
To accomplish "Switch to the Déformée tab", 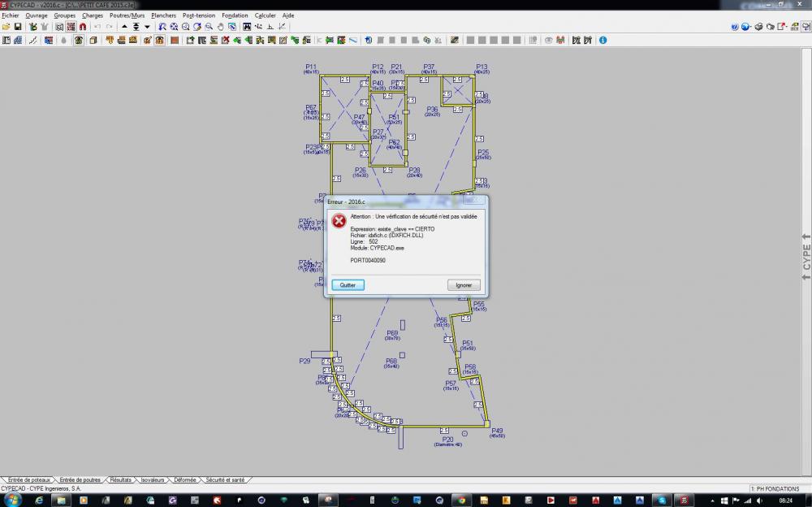I will 185,480.
